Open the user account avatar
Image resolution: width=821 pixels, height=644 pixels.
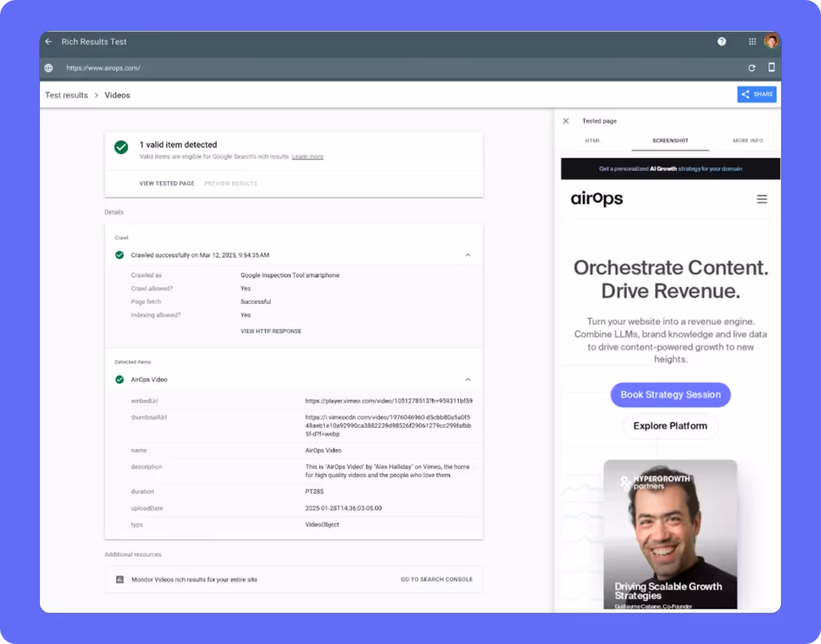coord(771,41)
